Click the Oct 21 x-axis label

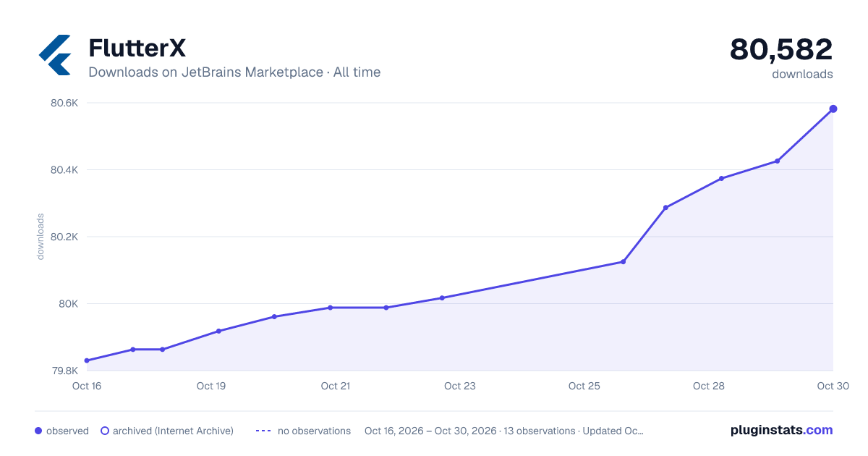[336, 386]
